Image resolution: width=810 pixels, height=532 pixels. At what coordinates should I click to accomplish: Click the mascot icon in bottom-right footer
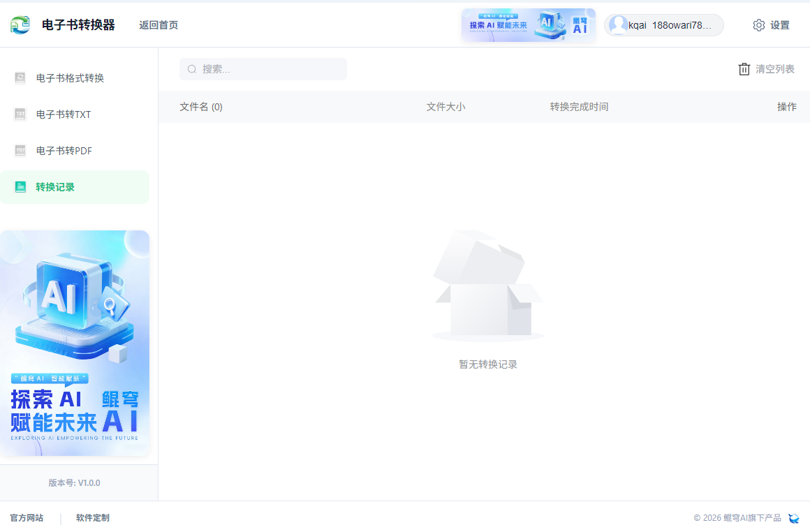[794, 518]
